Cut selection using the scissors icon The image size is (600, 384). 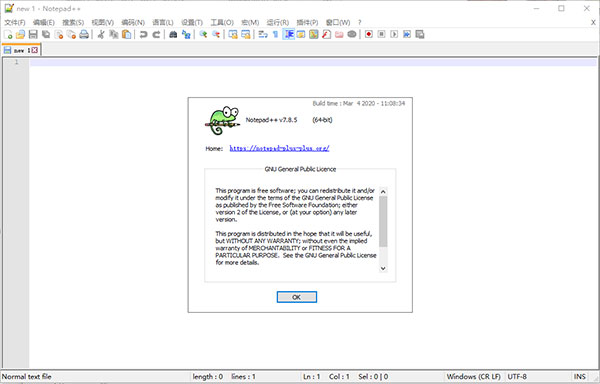point(101,35)
